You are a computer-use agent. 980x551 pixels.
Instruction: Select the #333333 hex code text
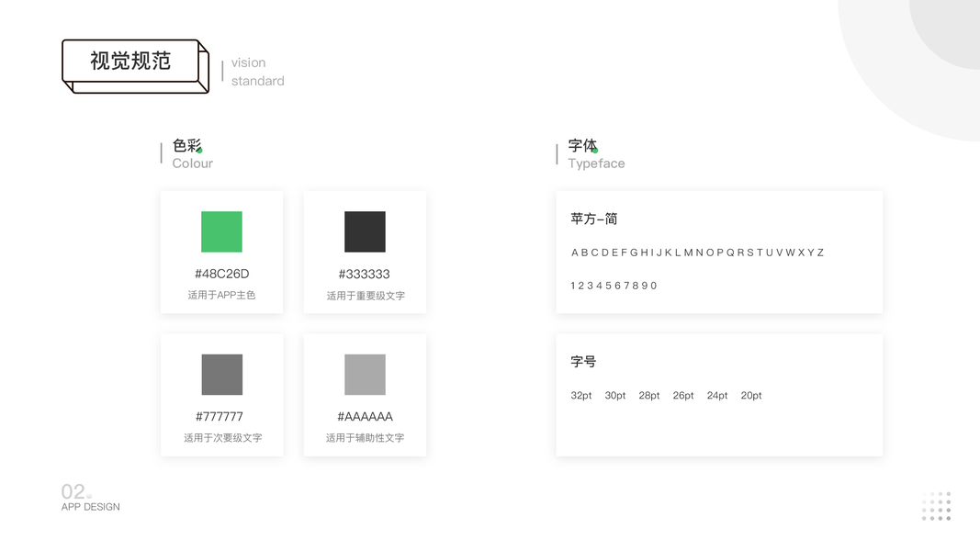click(365, 275)
